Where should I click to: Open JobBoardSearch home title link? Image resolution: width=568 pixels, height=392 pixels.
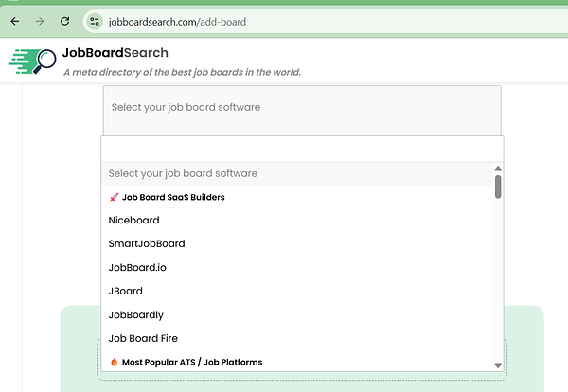(115, 53)
